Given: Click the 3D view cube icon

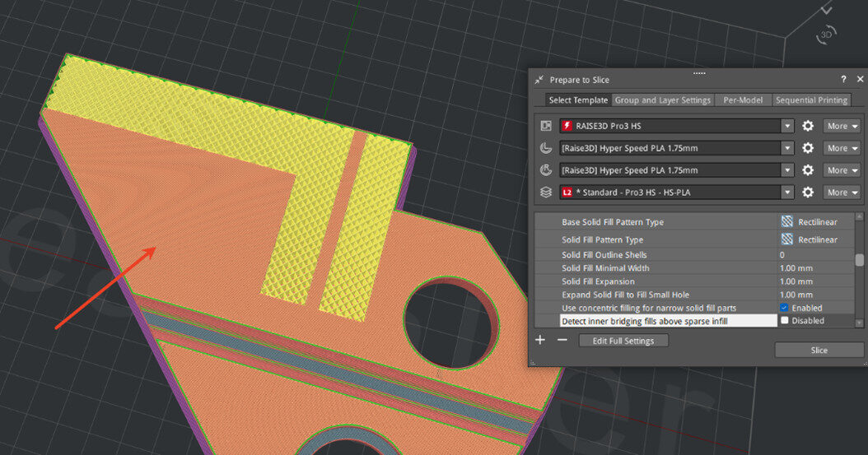Looking at the screenshot, I should (825, 35).
